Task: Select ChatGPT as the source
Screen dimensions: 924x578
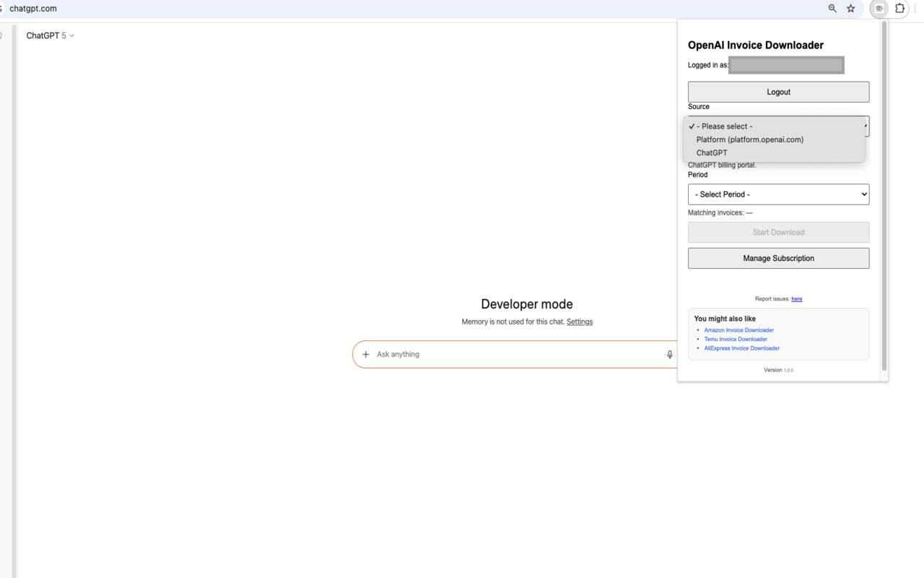Action: point(774,152)
